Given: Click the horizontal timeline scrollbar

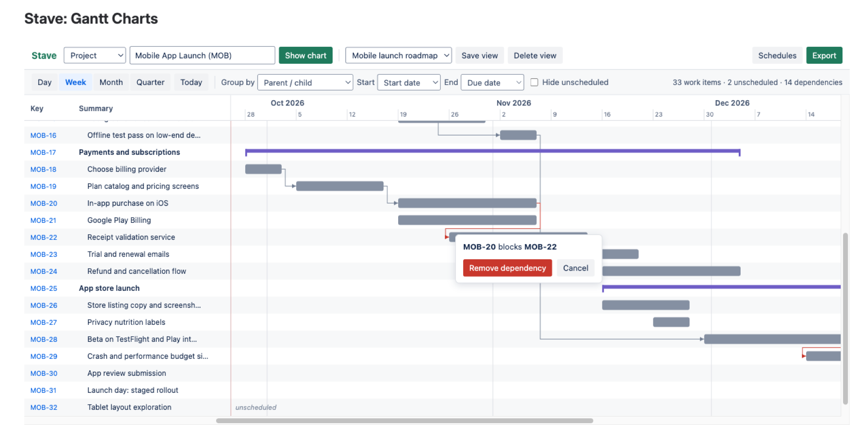Looking at the screenshot, I should click(x=404, y=421).
